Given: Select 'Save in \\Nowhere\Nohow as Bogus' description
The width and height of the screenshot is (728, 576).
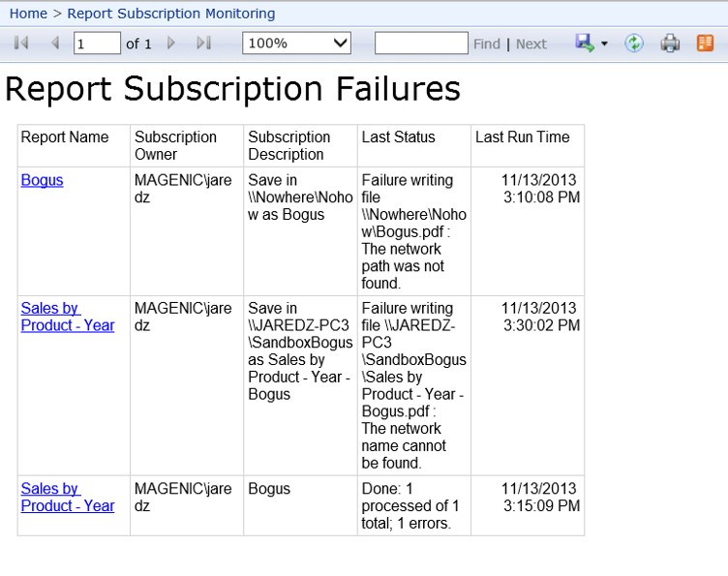Looking at the screenshot, I should tap(300, 197).
